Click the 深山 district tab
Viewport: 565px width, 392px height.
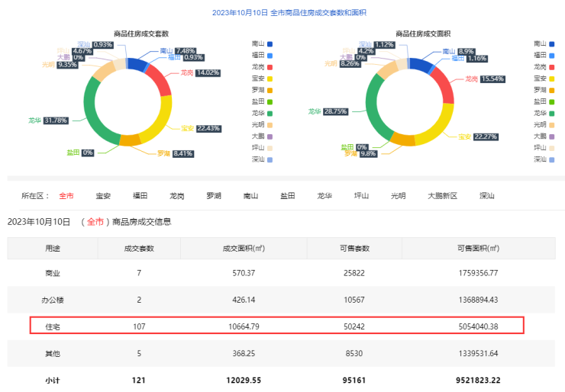pyautogui.click(x=486, y=196)
